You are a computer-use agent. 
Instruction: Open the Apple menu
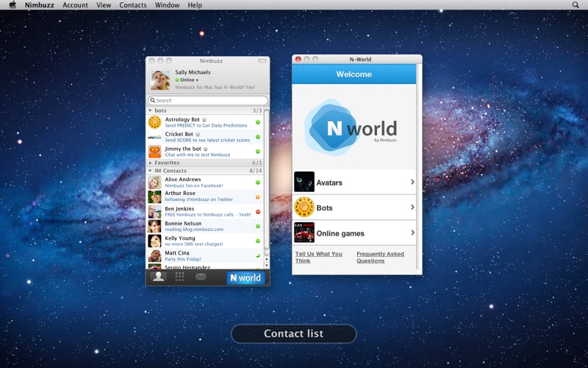click(12, 5)
